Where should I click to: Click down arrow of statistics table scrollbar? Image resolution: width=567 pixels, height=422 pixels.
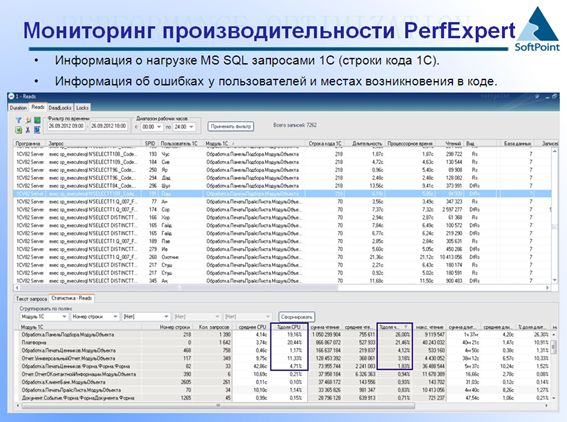pyautogui.click(x=555, y=398)
